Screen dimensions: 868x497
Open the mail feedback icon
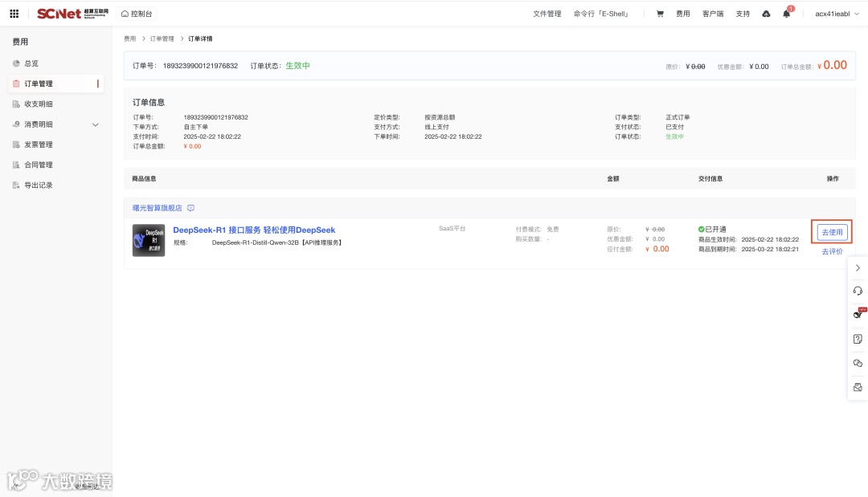(x=858, y=387)
